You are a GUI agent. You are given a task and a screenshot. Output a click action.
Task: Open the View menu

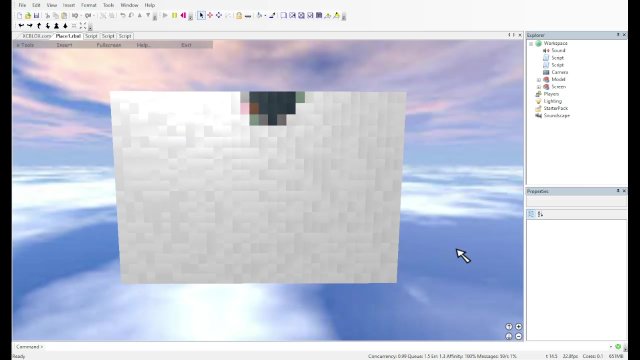(x=51, y=5)
